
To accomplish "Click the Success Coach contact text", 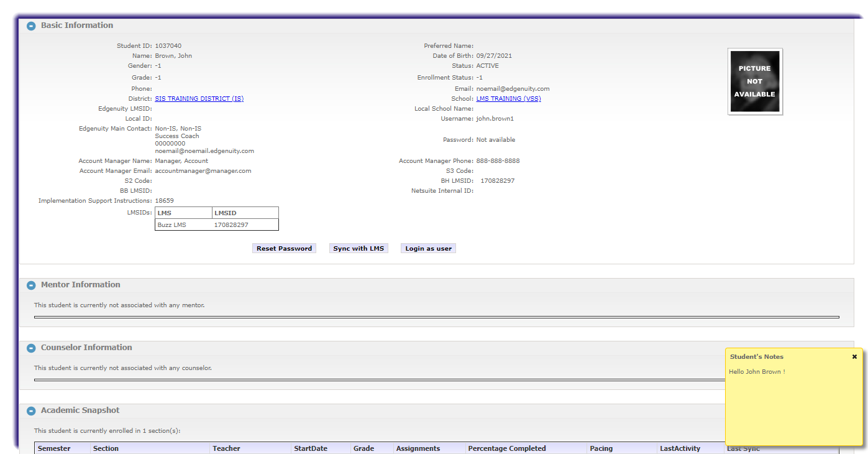I will click(x=177, y=136).
